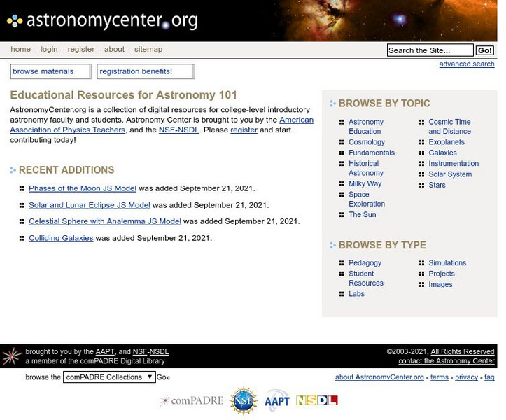
Task: Browse resources of type Pedagogy
Action: click(x=365, y=263)
